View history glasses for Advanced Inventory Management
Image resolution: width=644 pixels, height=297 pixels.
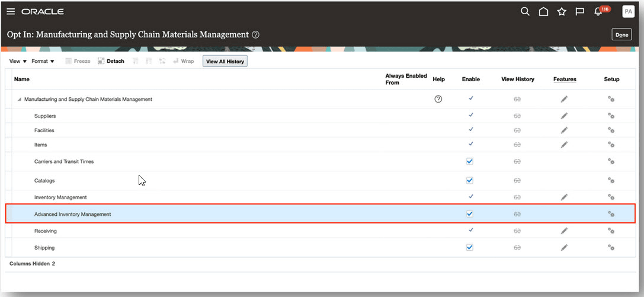517,215
